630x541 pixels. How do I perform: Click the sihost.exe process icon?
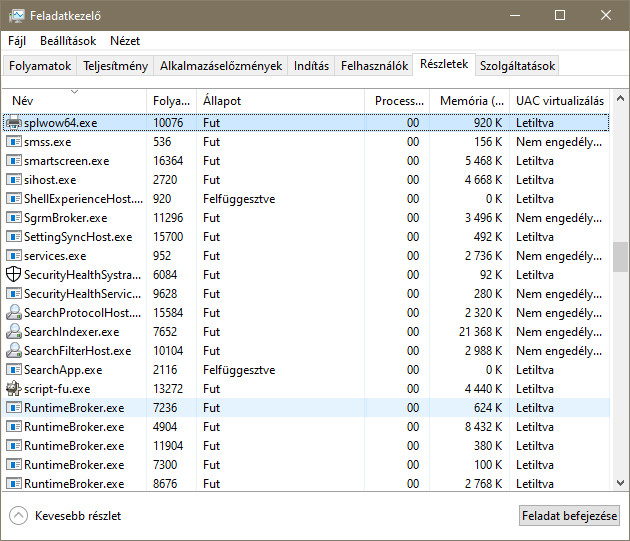click(14, 180)
